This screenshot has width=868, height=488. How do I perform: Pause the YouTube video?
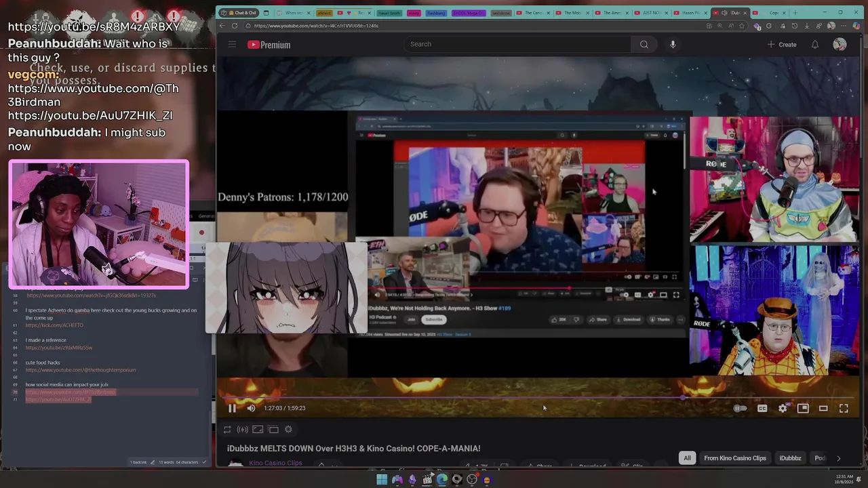tap(232, 408)
